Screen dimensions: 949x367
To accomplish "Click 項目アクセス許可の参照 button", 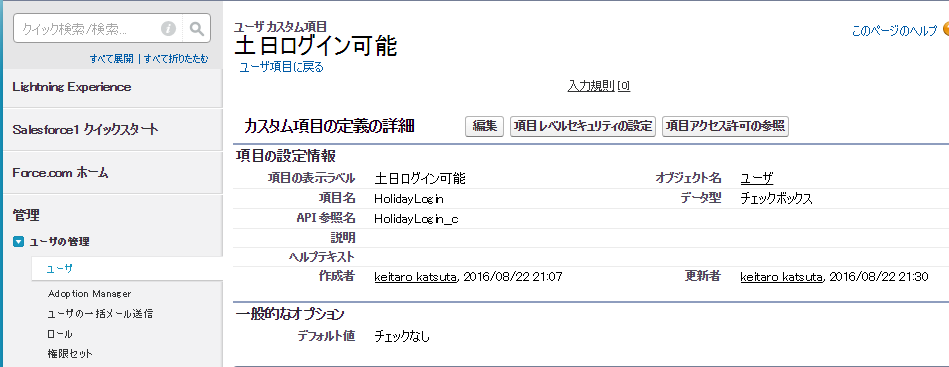I will [x=725, y=126].
